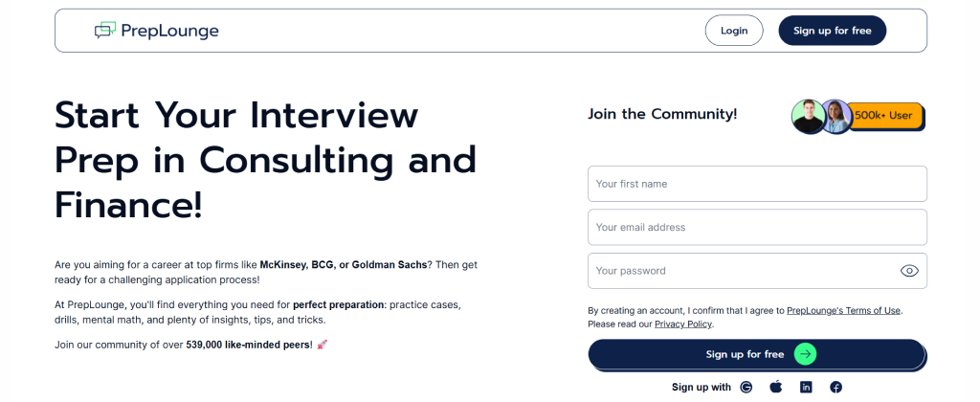Toggle password visibility eye icon
Image resolution: width=980 pixels, height=402 pixels.
coord(909,271)
